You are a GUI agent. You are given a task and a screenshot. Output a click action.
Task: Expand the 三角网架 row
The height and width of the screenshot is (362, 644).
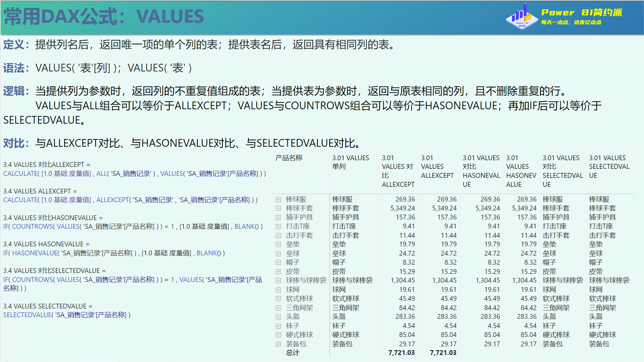coord(278,308)
